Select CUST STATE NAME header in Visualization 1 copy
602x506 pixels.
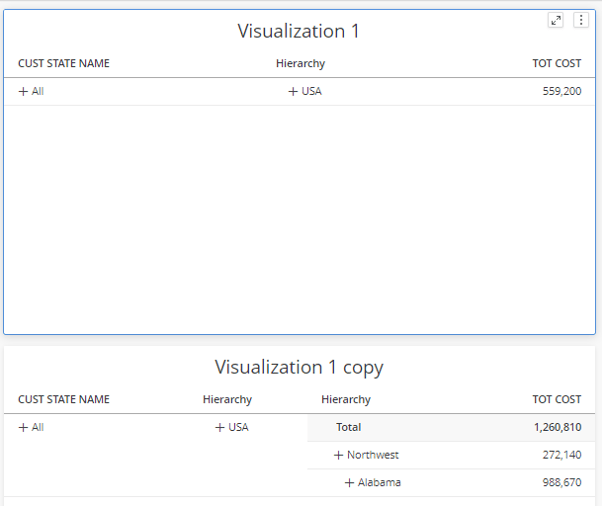coord(64,399)
